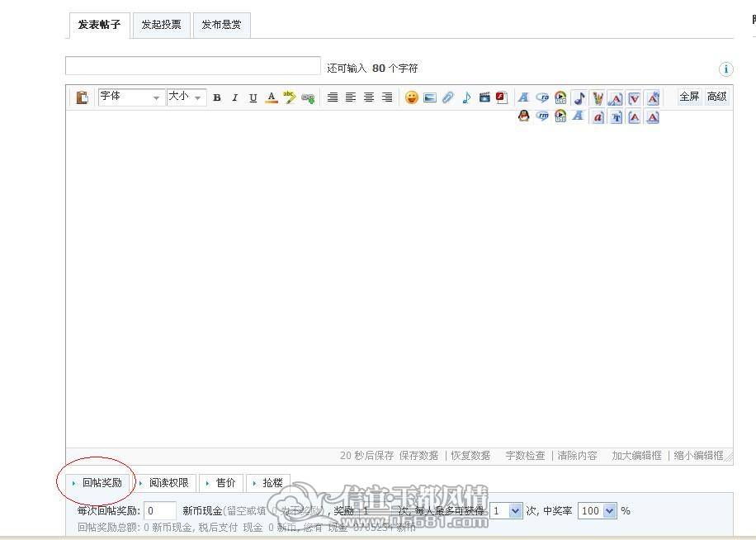Open the 大小 size dropdown
756x540 pixels.
click(187, 97)
